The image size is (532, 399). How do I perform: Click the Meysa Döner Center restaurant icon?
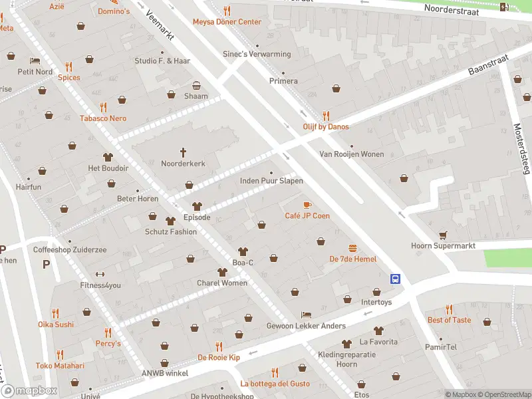[x=227, y=11]
